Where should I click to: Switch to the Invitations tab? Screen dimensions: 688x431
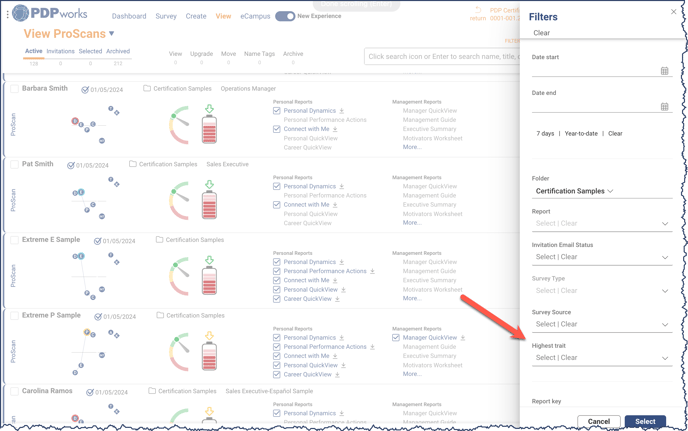(61, 51)
